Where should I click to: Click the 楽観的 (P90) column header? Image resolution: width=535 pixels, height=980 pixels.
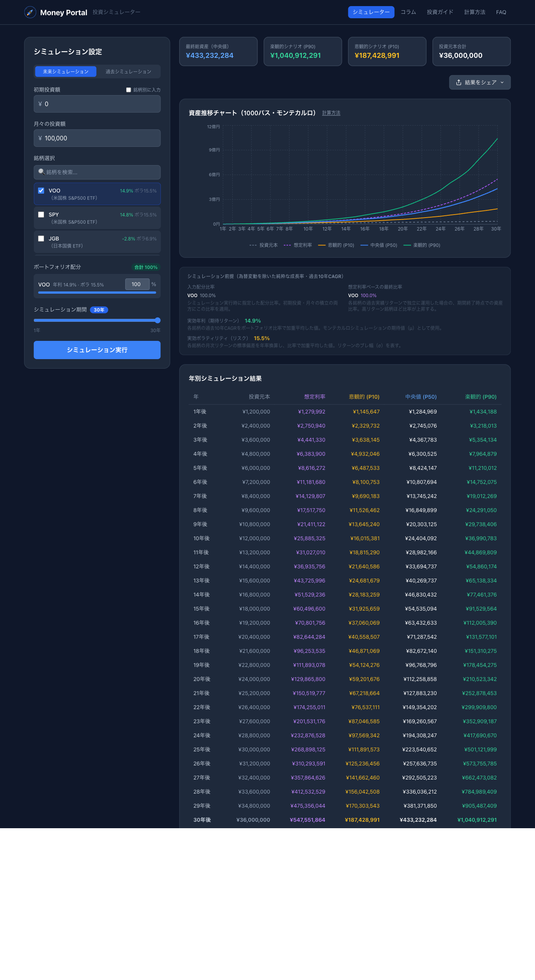tap(481, 397)
